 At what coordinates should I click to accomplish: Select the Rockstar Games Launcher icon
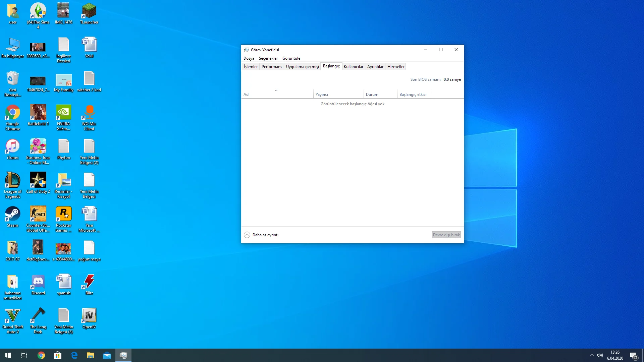point(63,214)
